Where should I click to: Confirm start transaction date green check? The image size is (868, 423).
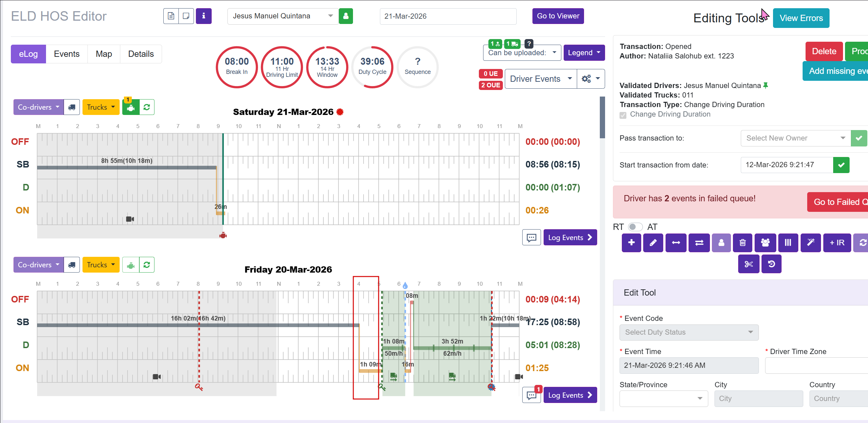pos(841,165)
